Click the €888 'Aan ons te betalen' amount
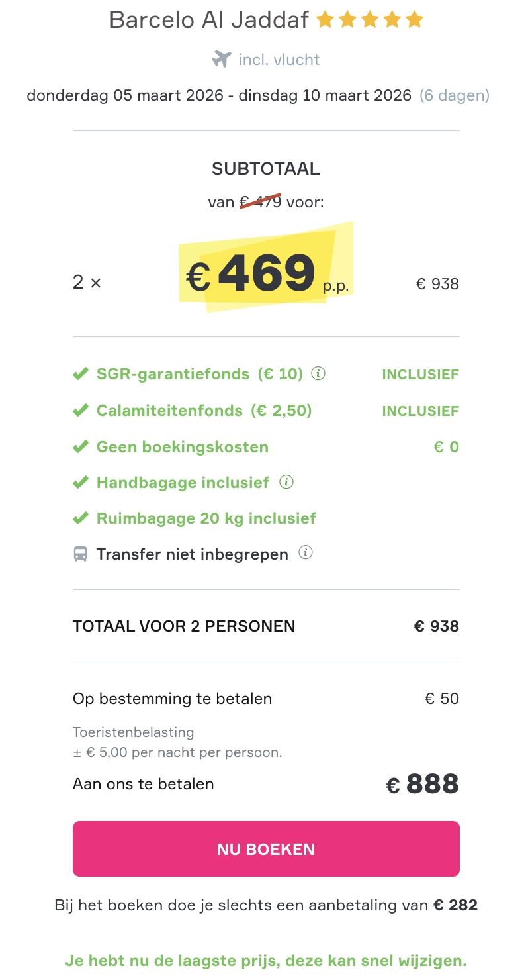The height and width of the screenshot is (980, 524). [421, 783]
